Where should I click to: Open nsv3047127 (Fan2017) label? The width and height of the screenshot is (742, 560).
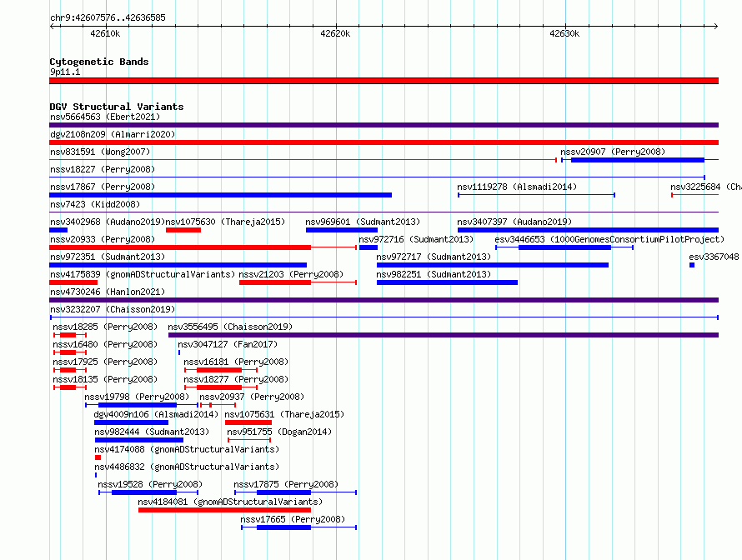[x=228, y=344]
